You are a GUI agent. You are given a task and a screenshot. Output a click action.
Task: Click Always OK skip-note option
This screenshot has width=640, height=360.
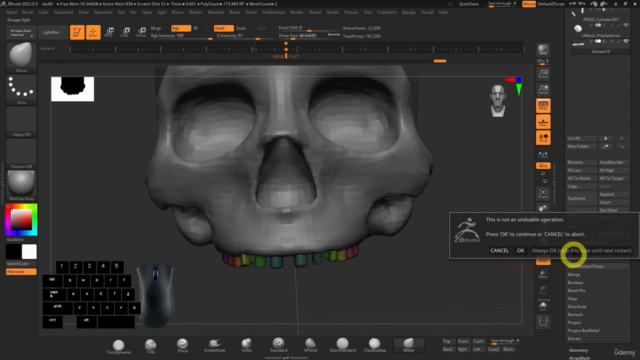581,251
